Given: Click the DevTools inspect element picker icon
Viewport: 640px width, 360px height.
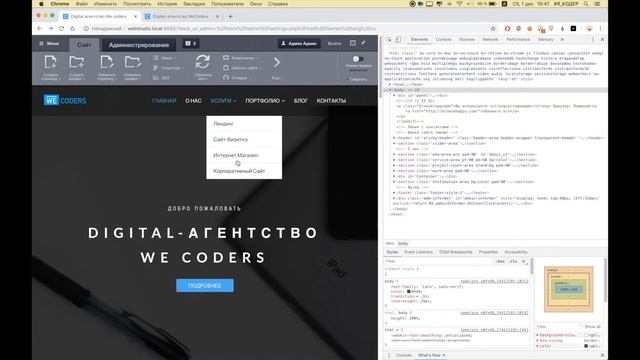Looking at the screenshot, I should pyautogui.click(x=389, y=40).
